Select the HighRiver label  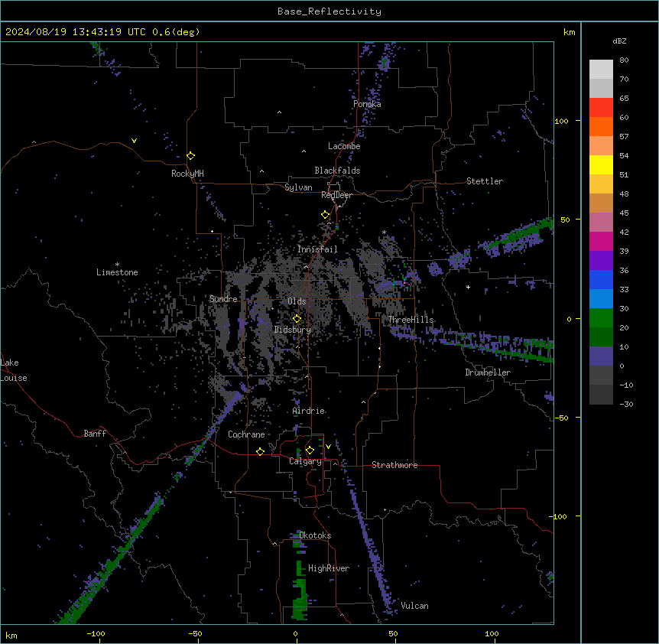tap(329, 568)
